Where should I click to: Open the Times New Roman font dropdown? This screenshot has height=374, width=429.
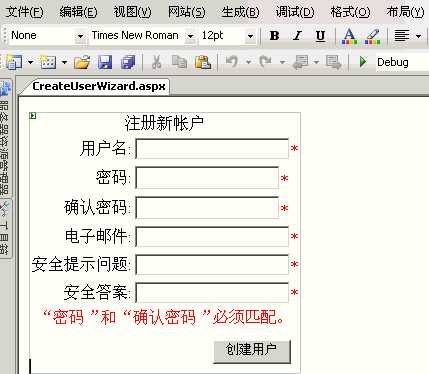(x=190, y=36)
